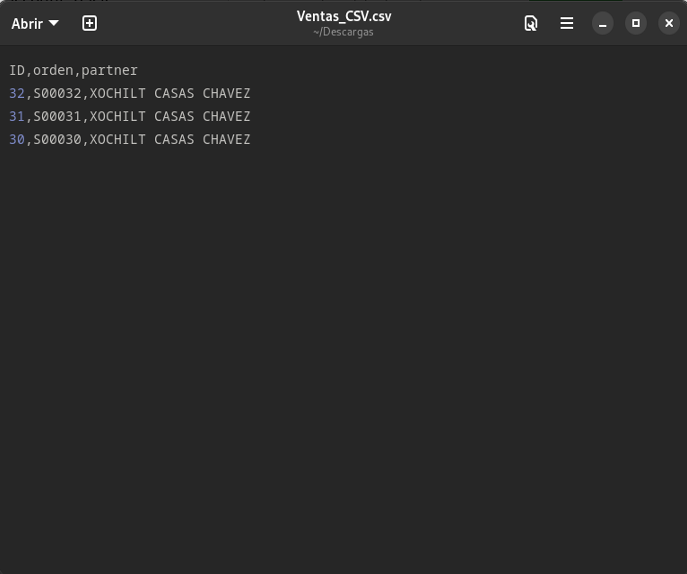Click CHAVEZ at the end of row 30
Image resolution: width=687 pixels, height=574 pixels.
[x=226, y=139]
